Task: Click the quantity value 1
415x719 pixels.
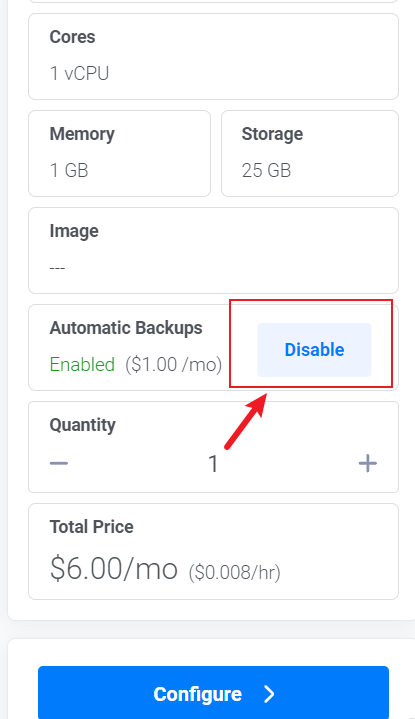Action: 213,464
